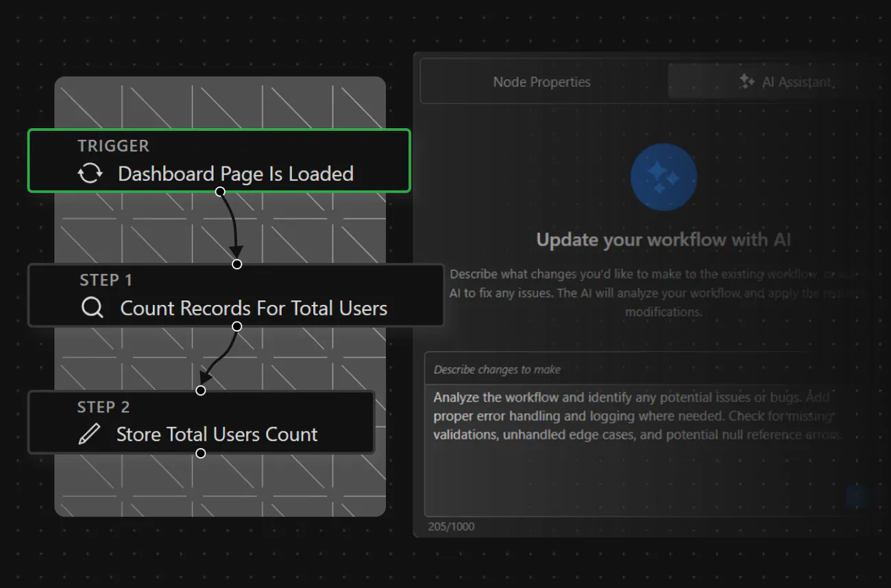This screenshot has height=588, width=891.
Task: Click the TRIGGER label text
Action: (113, 146)
